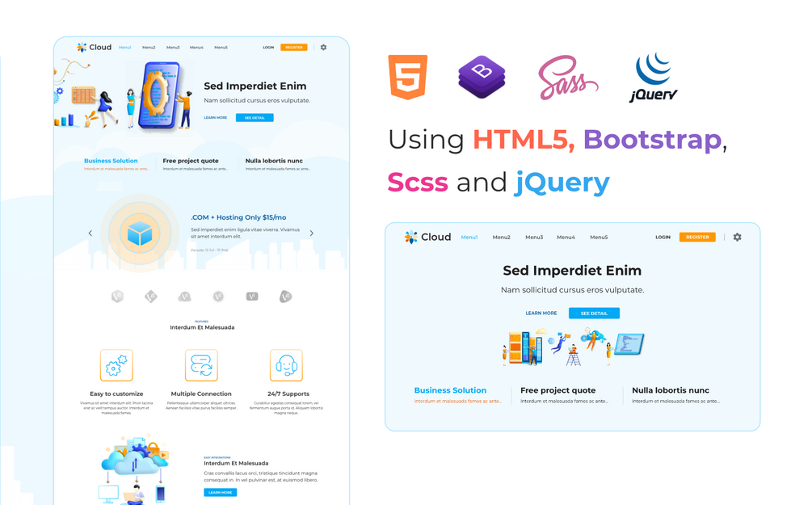Open Menu4 in right mockup navbar
Viewport: 812px width, 505px height.
point(566,238)
